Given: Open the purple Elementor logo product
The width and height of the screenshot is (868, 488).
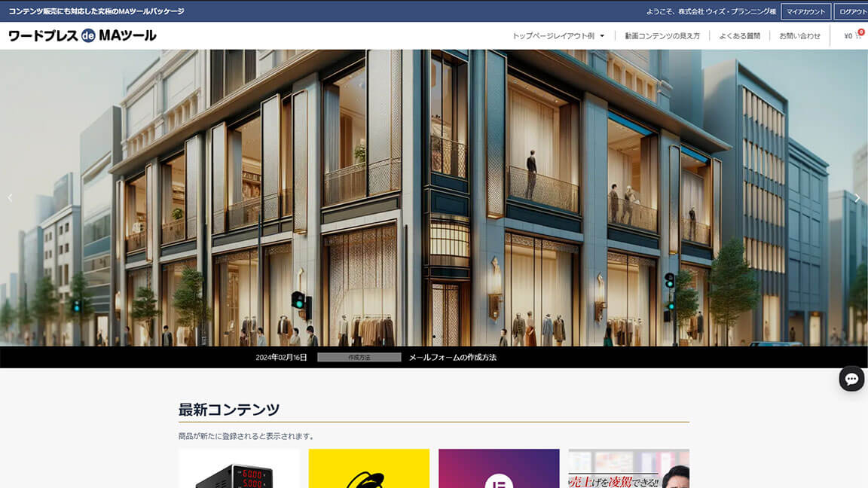Looking at the screenshot, I should point(499,468).
